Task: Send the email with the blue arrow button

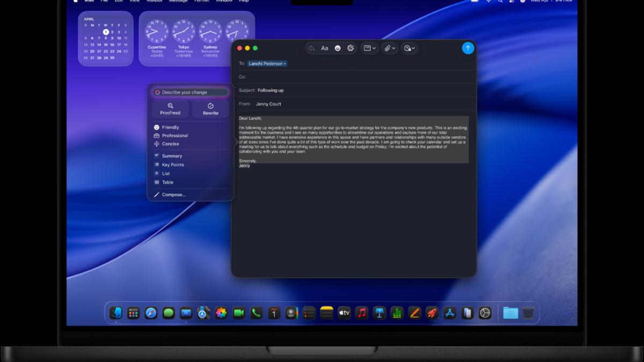Action: coord(467,48)
